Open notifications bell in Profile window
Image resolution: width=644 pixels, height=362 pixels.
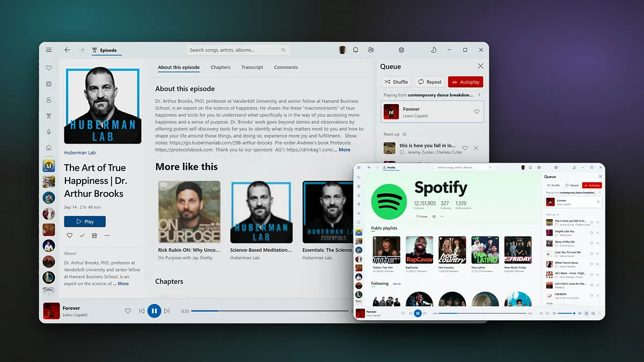(530, 167)
